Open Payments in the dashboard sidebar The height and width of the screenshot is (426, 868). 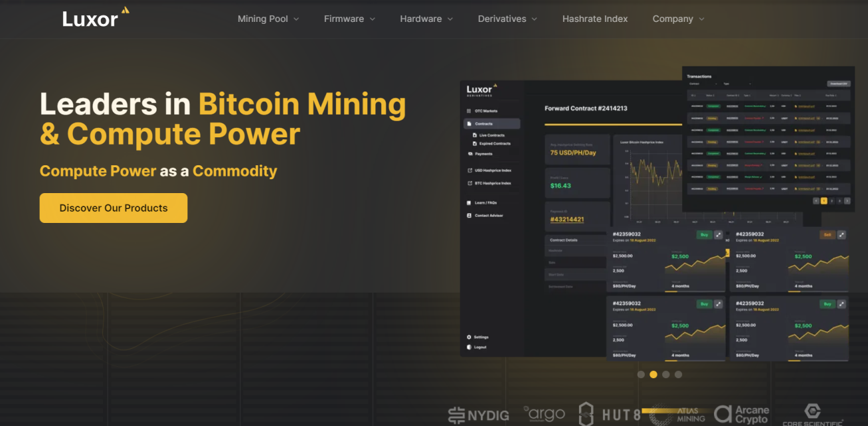pos(479,154)
